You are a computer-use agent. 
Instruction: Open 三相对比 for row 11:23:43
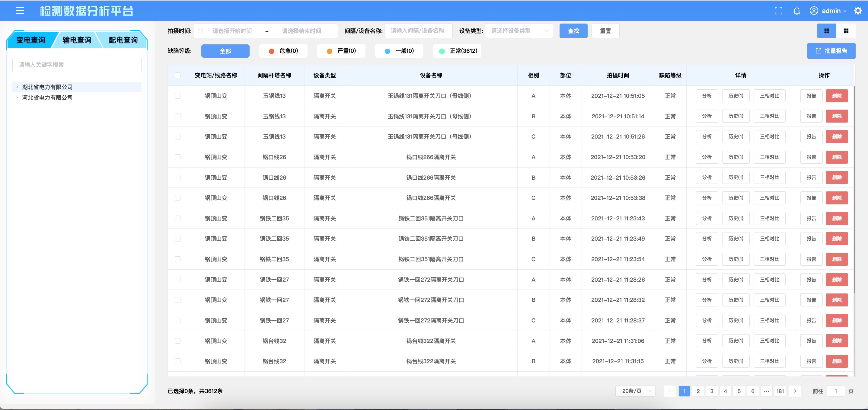coord(770,219)
